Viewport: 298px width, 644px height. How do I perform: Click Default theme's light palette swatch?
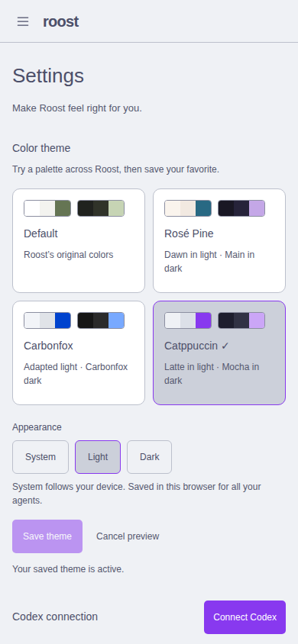(47, 208)
